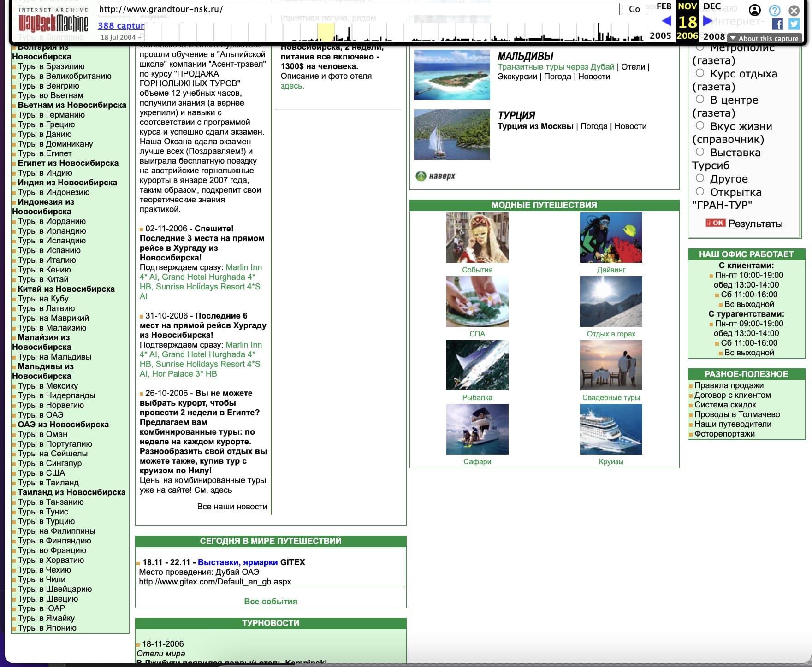Open 'Туры в Японию' sidebar link
The height and width of the screenshot is (667, 812).
(x=47, y=628)
